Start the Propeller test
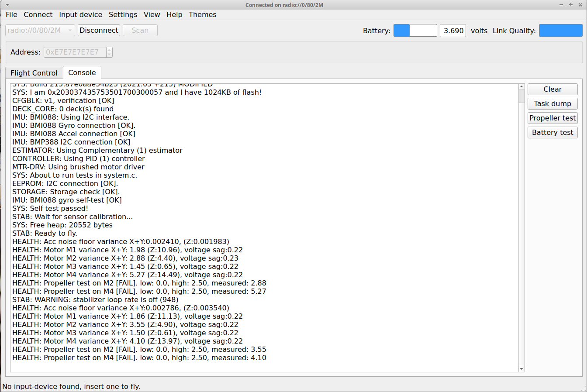 tap(552, 118)
